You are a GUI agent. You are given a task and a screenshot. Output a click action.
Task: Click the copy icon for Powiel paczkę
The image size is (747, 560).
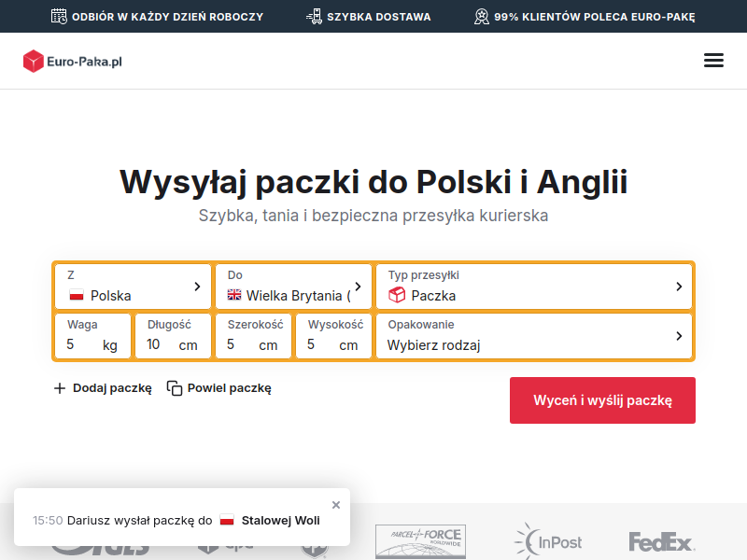(x=175, y=388)
